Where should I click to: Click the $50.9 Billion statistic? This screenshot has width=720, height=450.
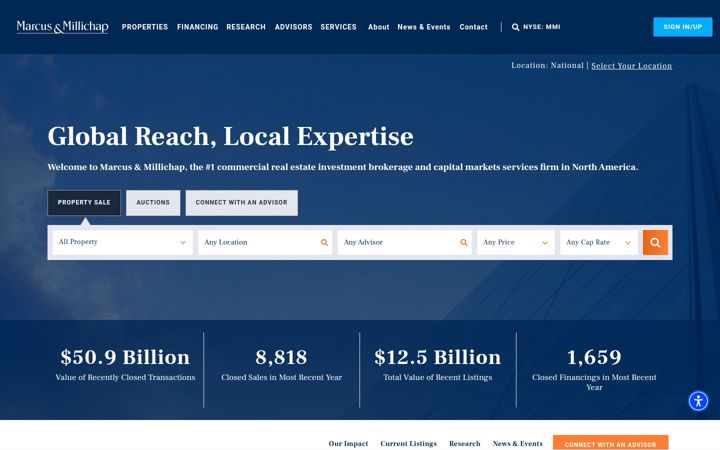pyautogui.click(x=125, y=357)
